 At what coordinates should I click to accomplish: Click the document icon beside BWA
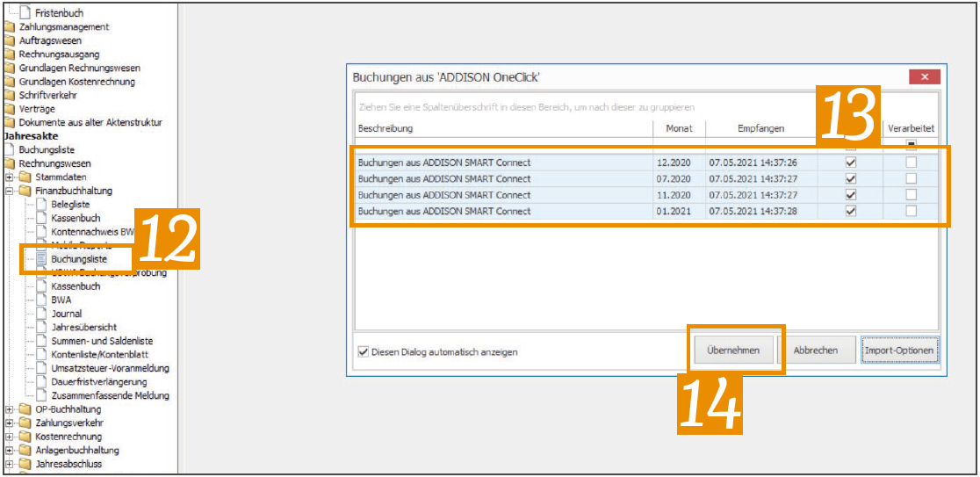[42, 300]
